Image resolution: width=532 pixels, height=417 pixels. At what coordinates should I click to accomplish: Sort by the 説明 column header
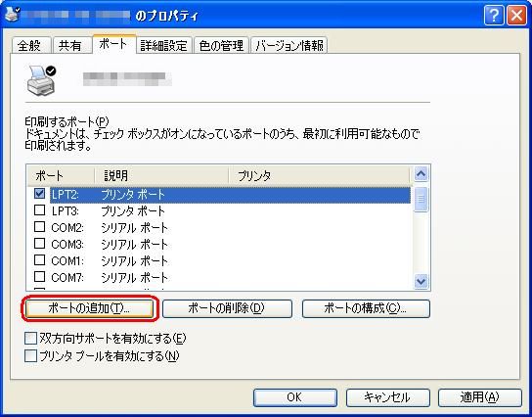click(161, 175)
